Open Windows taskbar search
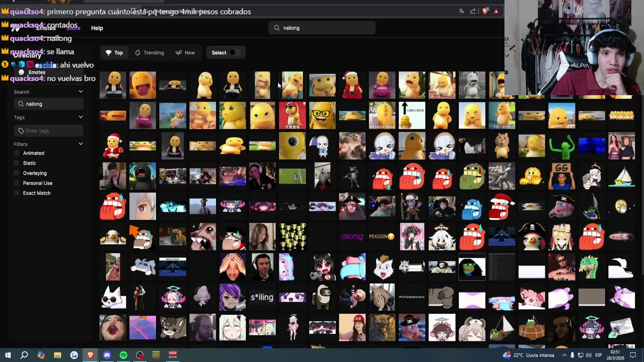This screenshot has width=644, height=362. pos(24,355)
